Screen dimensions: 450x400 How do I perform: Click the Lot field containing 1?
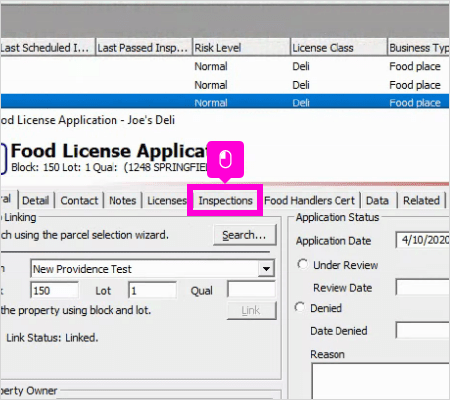(x=152, y=290)
